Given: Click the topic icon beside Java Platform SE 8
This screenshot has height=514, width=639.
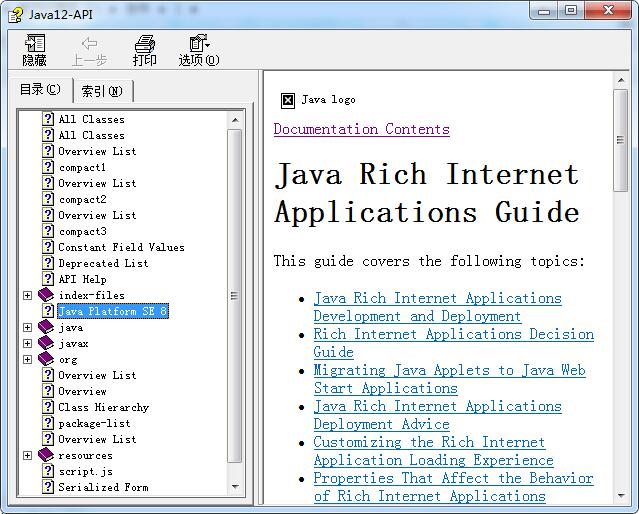Looking at the screenshot, I should pyautogui.click(x=48, y=311).
